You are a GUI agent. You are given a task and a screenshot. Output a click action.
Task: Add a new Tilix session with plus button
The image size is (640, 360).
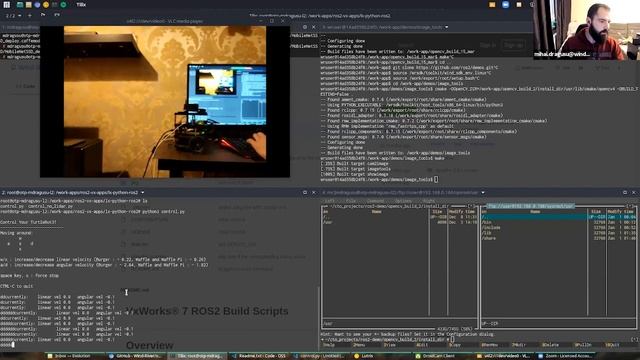(29, 16)
